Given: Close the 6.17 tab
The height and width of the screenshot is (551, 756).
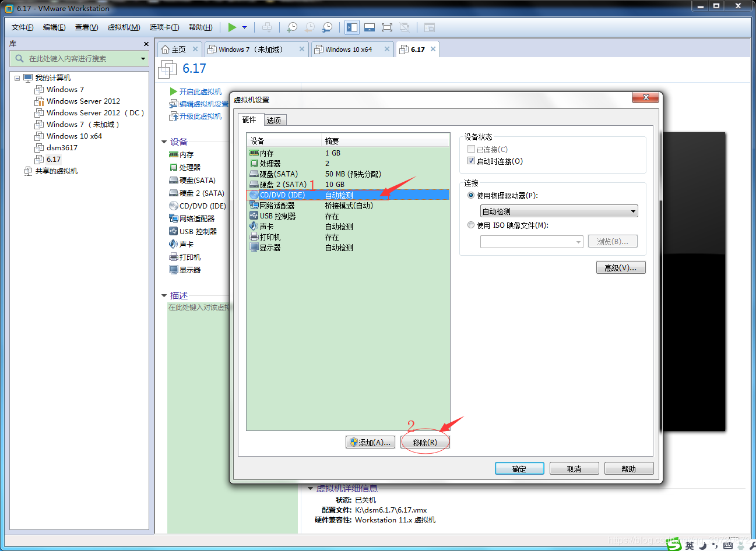Looking at the screenshot, I should (433, 49).
